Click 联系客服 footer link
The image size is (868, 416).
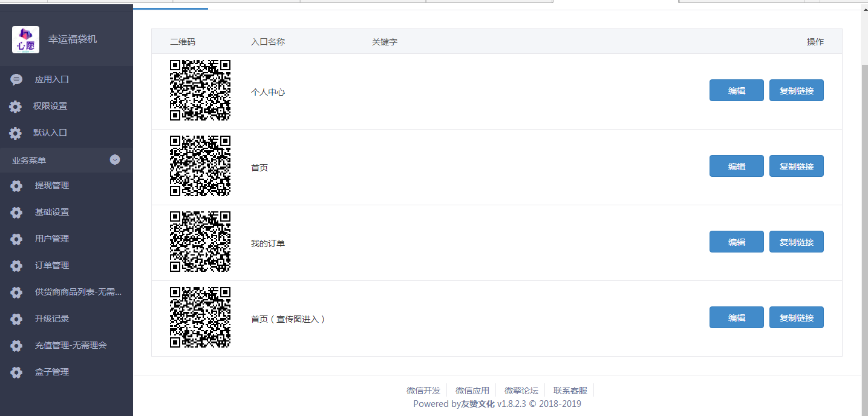coord(570,391)
